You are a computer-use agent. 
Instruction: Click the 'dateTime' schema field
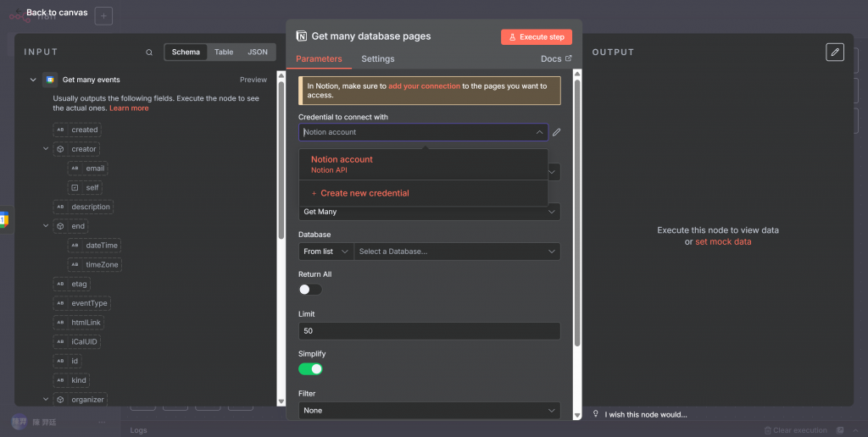pyautogui.click(x=94, y=246)
